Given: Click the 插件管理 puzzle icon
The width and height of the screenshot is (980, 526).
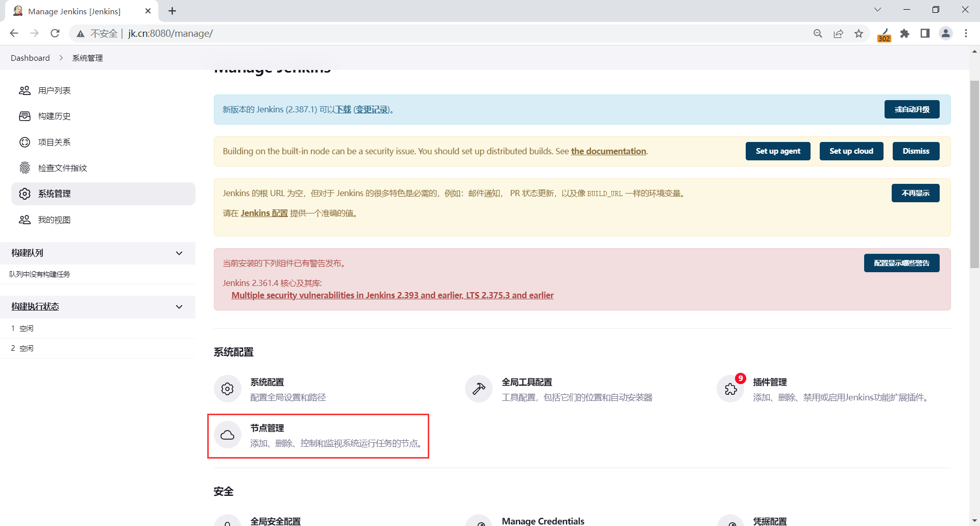Looking at the screenshot, I should pyautogui.click(x=730, y=389).
